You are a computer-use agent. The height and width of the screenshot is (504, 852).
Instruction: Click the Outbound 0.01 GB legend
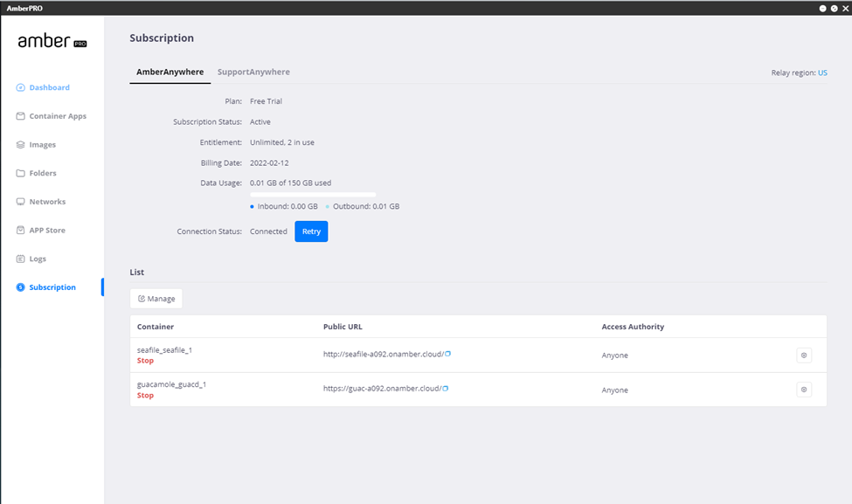[363, 206]
